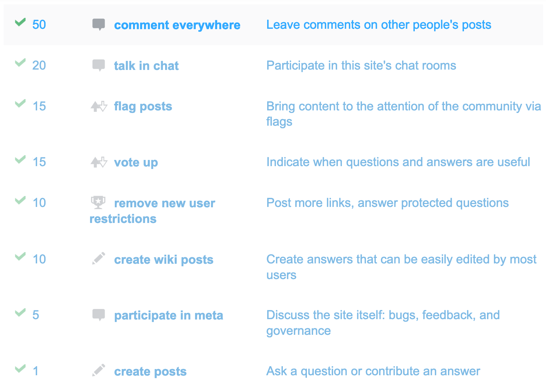Screen dimensions: 546x392
Task: Click the reputation value '20' beside 'talk in chat'
Action: tap(39, 66)
